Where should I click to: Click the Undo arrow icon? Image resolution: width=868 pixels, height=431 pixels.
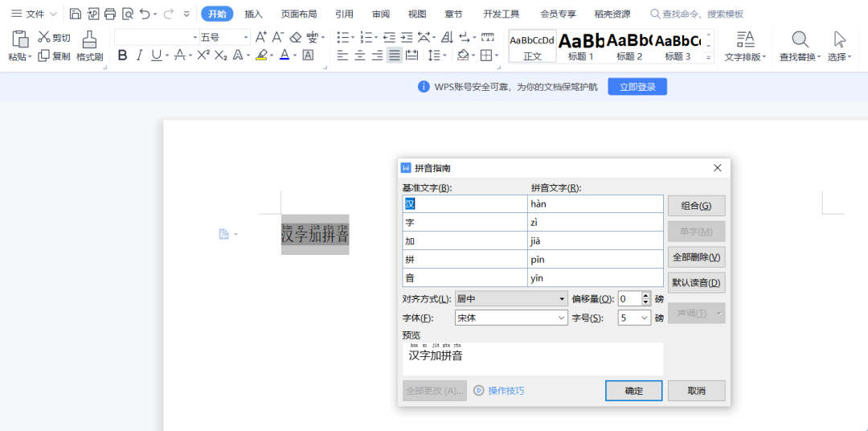click(145, 14)
